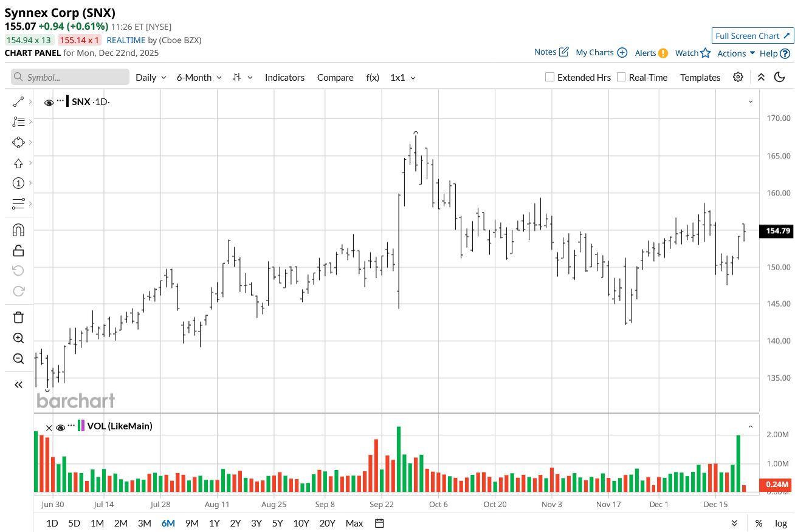Select the 3M time range
795x532 pixels.
[144, 523]
